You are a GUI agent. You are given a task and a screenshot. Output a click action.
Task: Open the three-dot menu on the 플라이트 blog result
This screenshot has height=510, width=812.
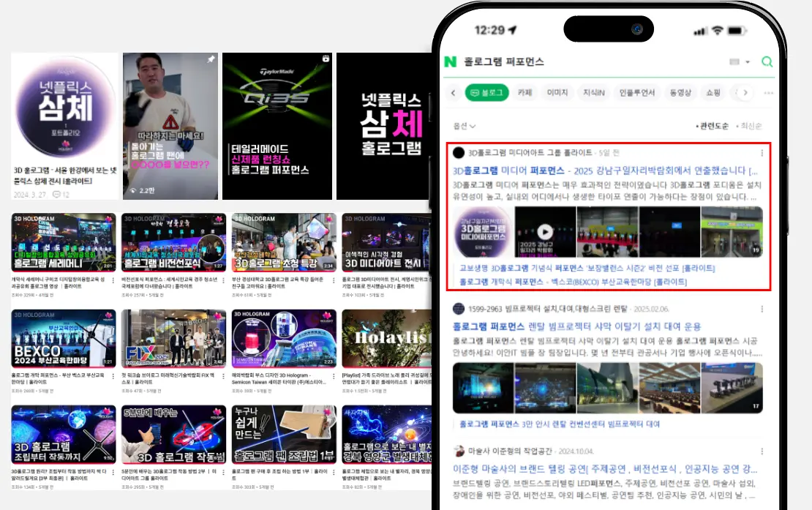click(x=763, y=151)
